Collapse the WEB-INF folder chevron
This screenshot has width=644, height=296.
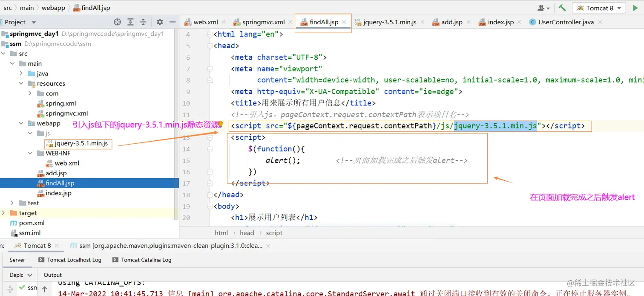(30, 153)
